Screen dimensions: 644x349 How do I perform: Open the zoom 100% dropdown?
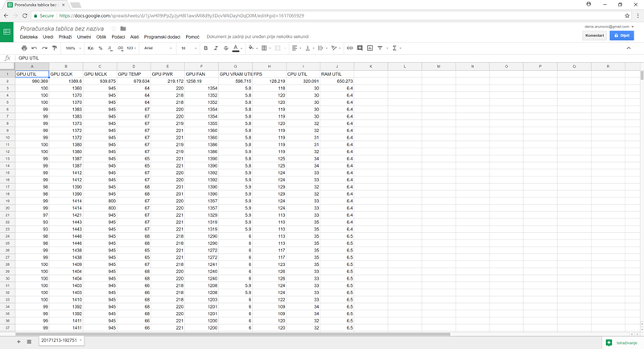click(73, 48)
